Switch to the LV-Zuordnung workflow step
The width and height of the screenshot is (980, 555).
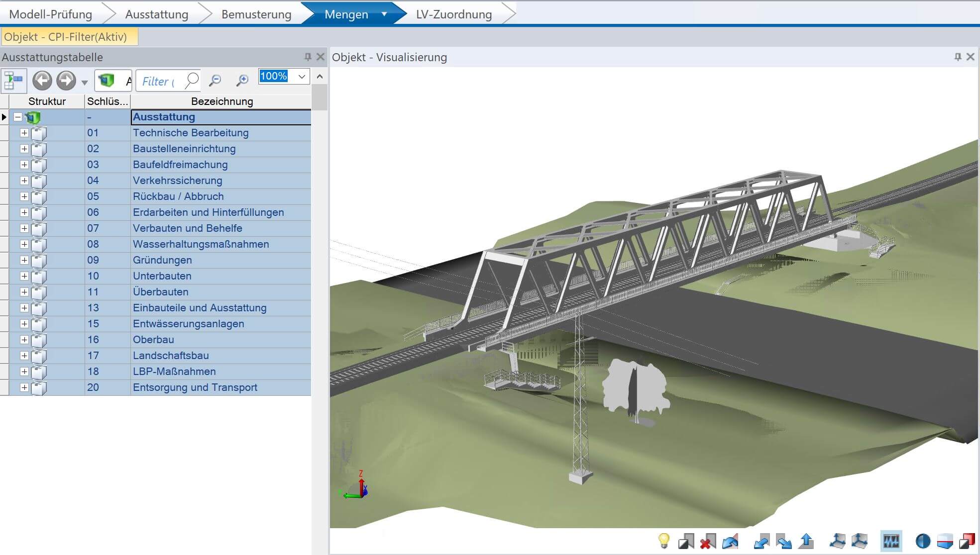453,14
